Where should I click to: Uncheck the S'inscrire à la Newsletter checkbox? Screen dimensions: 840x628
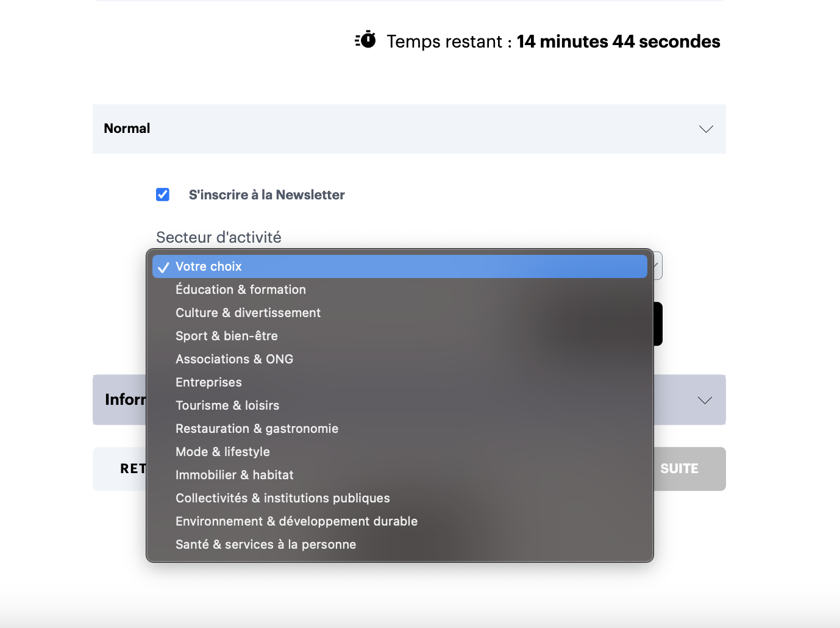click(x=163, y=194)
